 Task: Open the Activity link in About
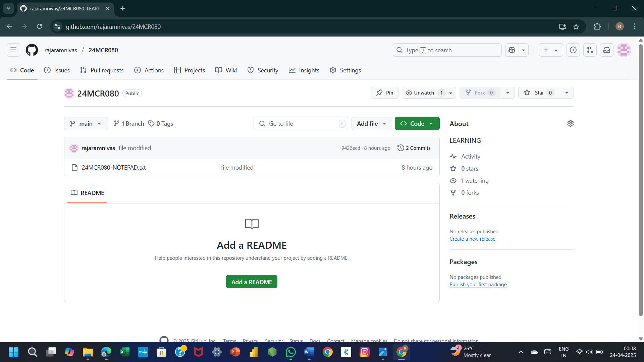(x=465, y=157)
